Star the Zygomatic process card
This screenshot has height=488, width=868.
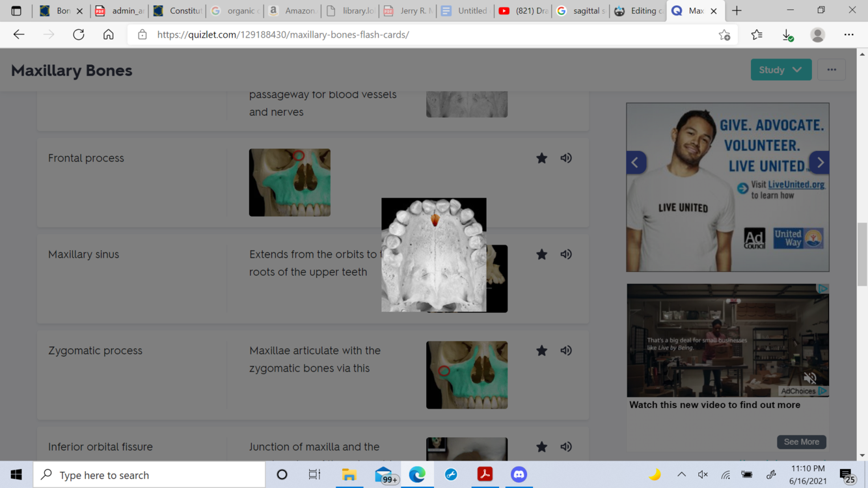click(x=541, y=351)
